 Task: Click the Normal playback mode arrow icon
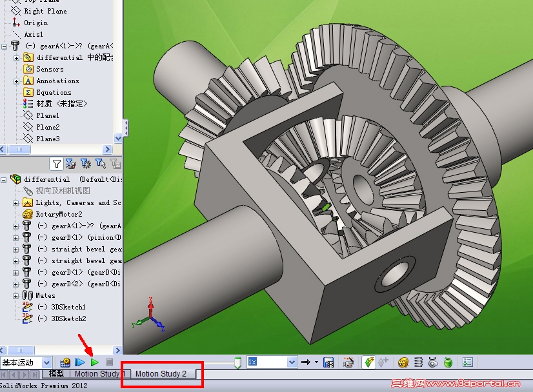coord(306,362)
